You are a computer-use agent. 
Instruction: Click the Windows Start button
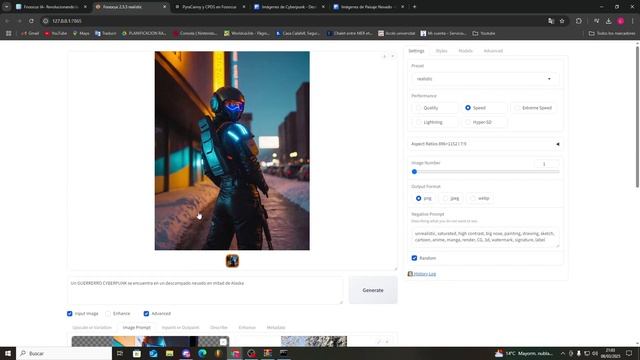pyautogui.click(x=8, y=353)
